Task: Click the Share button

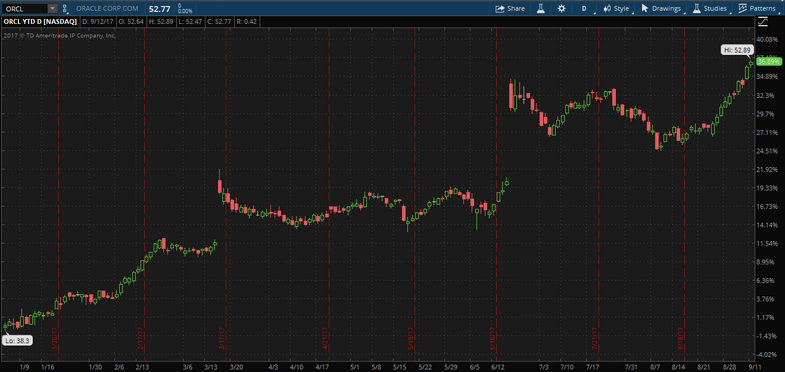Action: [x=510, y=8]
